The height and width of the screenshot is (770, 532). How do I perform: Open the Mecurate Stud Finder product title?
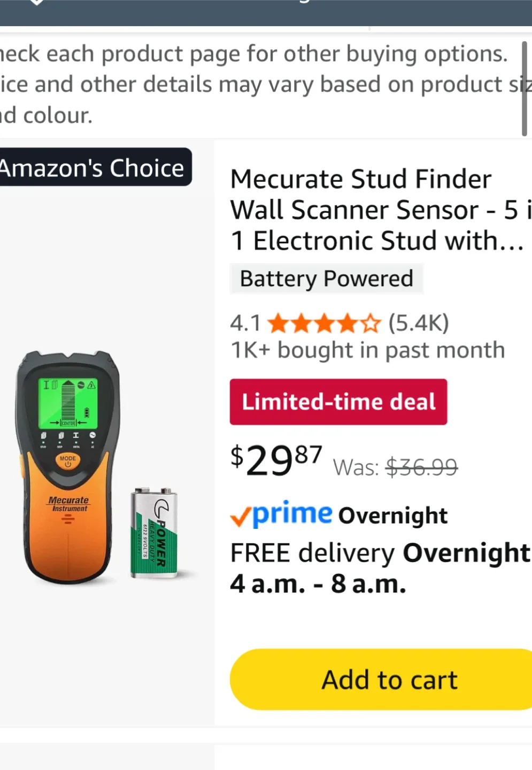[374, 210]
